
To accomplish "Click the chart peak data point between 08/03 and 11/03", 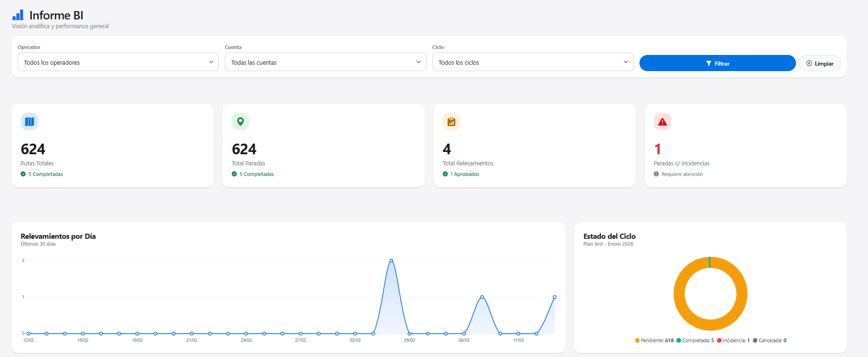I will pos(482,297).
